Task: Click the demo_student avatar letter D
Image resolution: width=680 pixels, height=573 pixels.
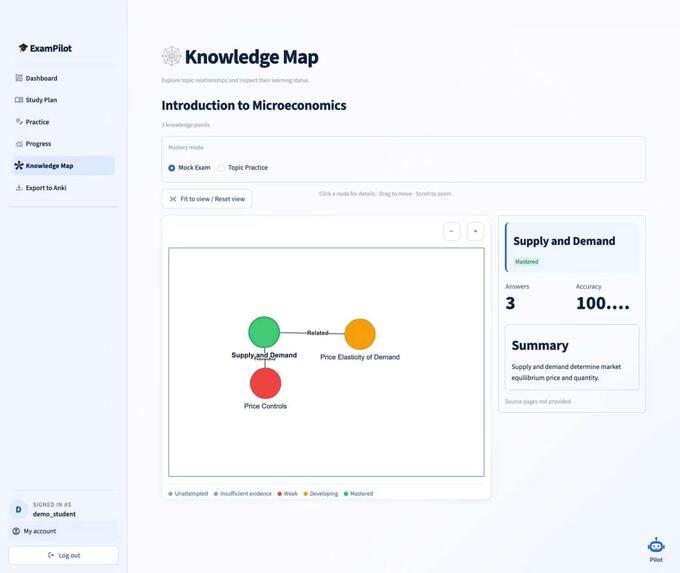Action: [x=18, y=509]
